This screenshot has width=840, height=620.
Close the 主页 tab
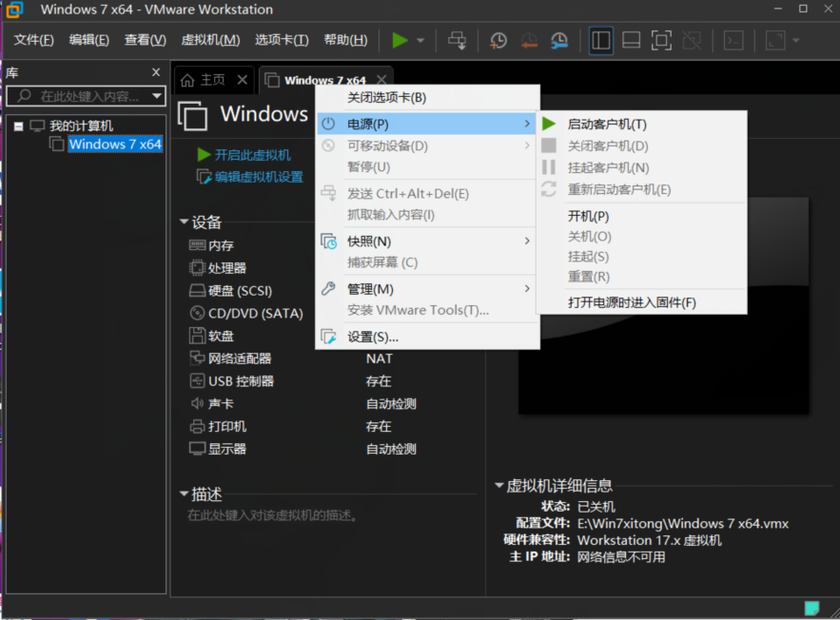pyautogui.click(x=243, y=80)
